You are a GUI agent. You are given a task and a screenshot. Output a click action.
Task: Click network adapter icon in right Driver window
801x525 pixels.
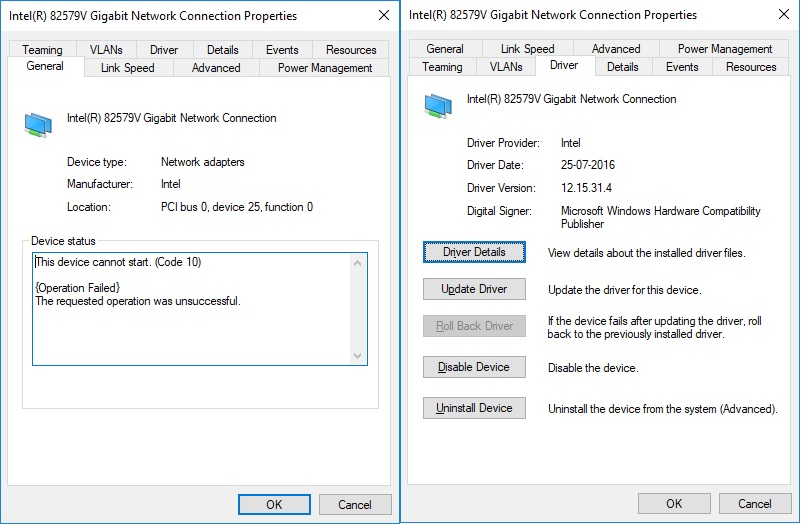[x=438, y=106]
